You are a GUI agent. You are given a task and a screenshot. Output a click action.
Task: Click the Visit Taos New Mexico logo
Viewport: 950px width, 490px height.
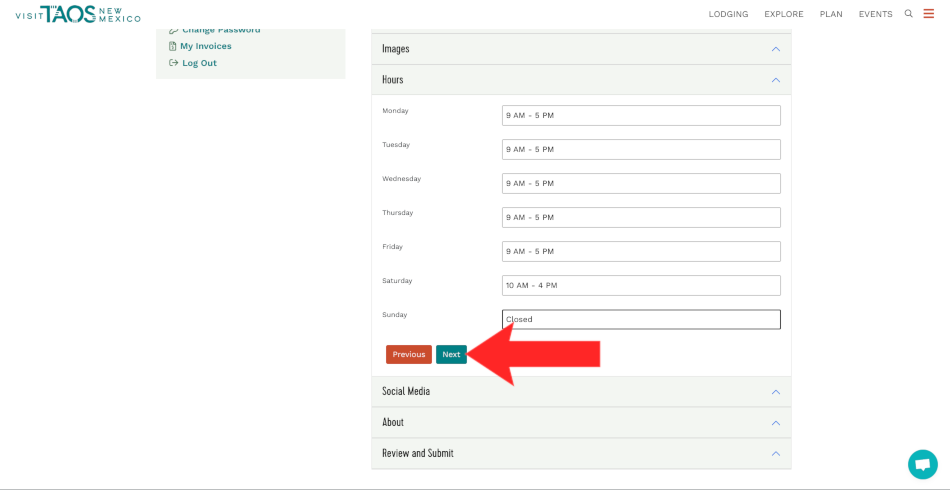pos(78,14)
